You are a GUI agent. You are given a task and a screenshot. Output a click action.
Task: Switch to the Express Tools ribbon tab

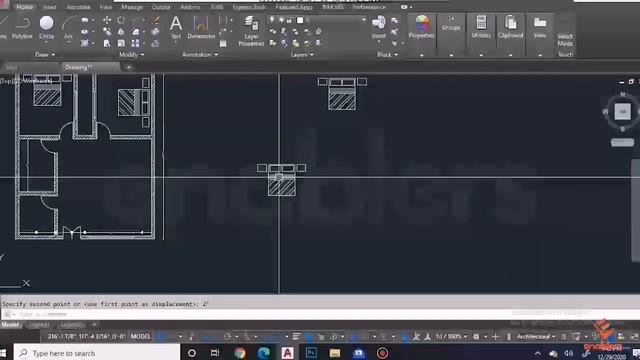point(249,7)
